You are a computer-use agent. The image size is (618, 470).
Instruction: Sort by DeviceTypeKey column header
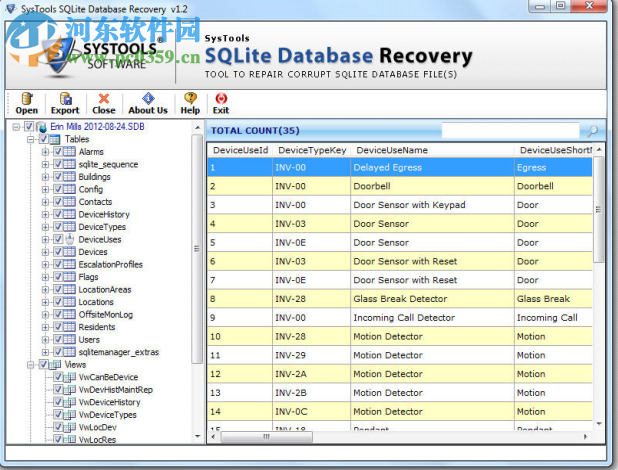coord(312,150)
